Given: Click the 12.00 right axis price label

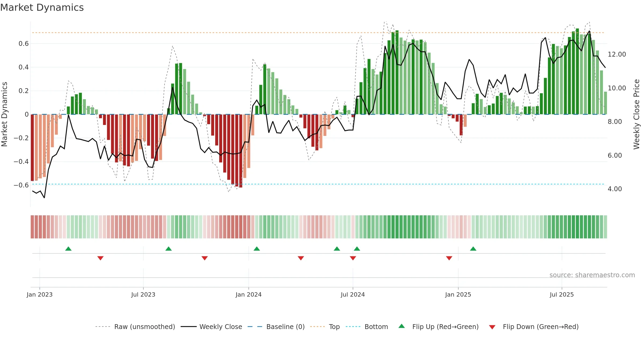Looking at the screenshot, I should [617, 54].
